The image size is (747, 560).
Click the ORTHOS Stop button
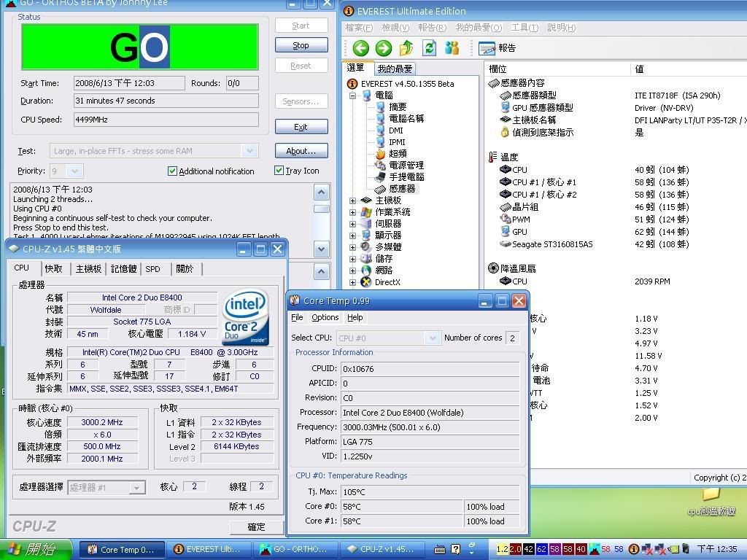click(301, 45)
